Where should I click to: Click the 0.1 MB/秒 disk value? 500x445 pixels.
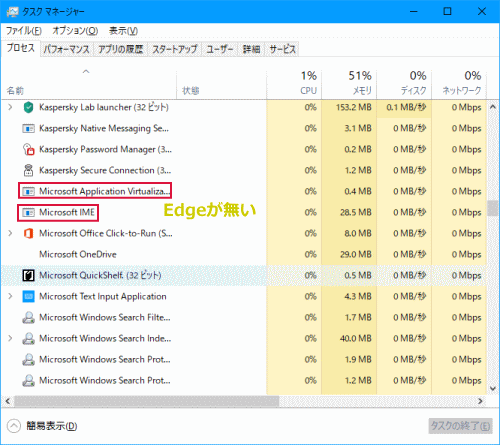pyautogui.click(x=406, y=107)
